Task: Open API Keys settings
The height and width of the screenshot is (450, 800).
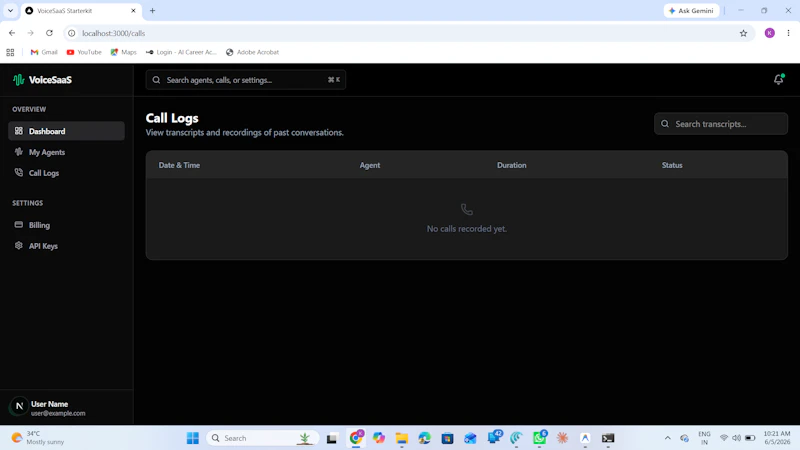Action: (66, 246)
